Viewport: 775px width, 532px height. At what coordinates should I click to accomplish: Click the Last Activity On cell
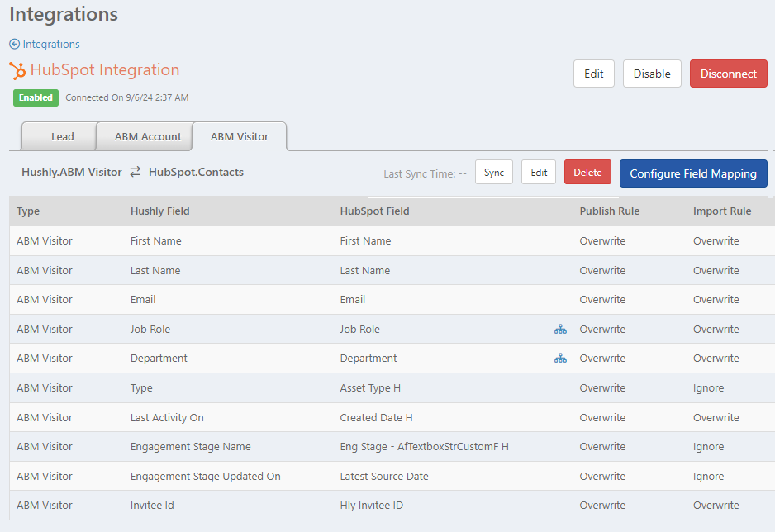167,417
